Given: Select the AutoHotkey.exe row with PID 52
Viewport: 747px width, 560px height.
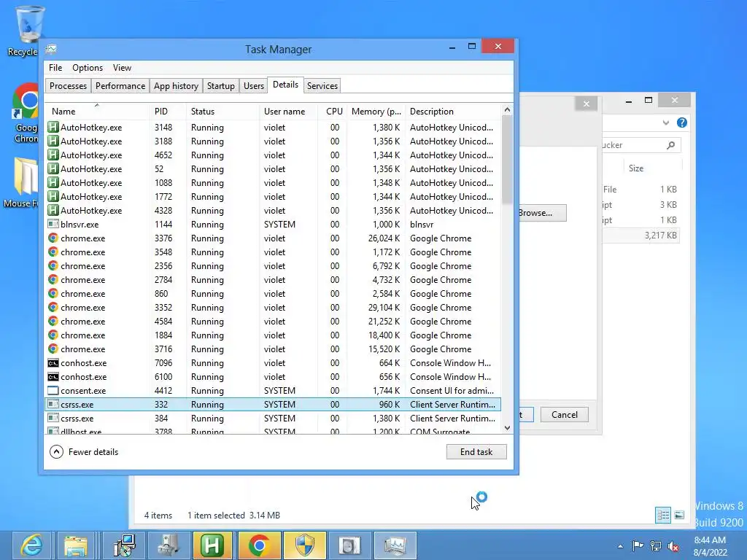Looking at the screenshot, I should pyautogui.click(x=274, y=169).
